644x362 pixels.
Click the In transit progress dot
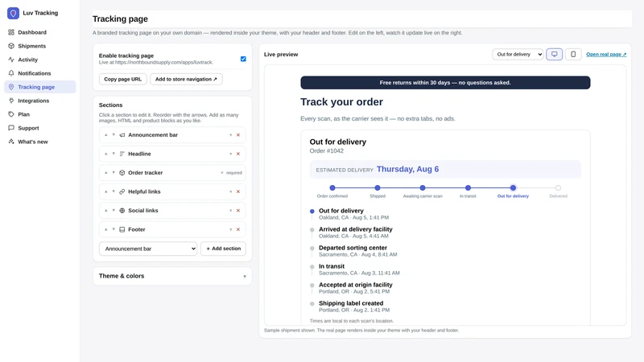[468, 188]
